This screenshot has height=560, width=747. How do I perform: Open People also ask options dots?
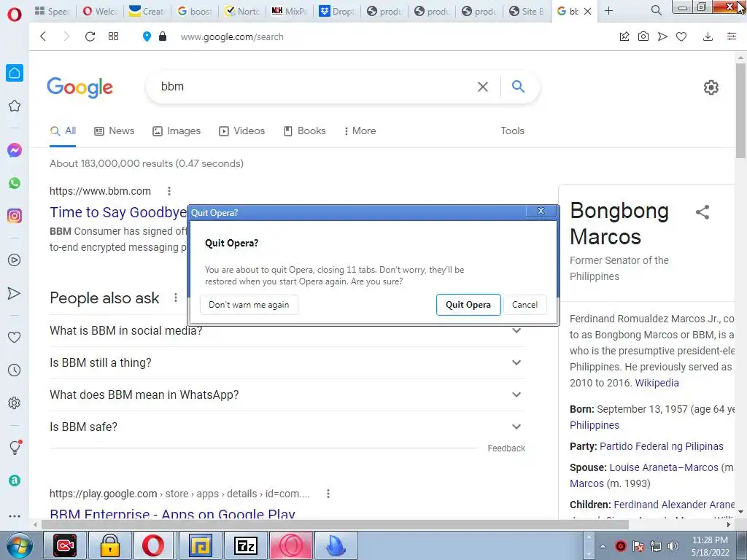176,297
